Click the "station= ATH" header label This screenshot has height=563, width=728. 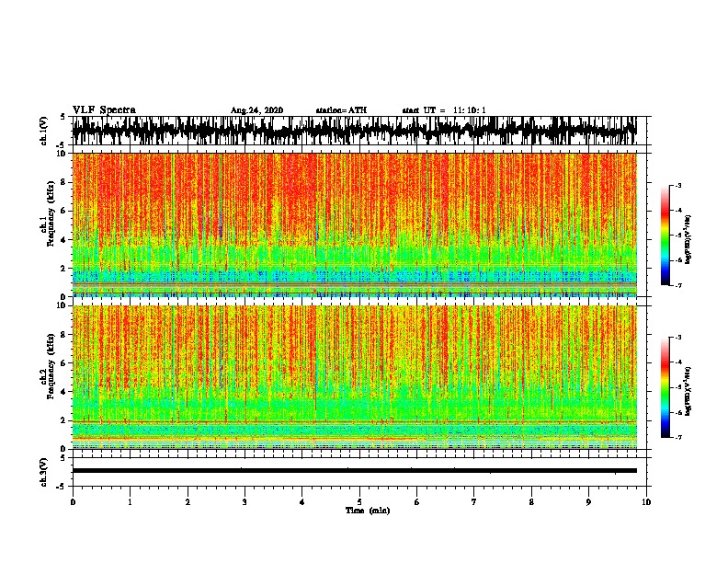pos(341,110)
